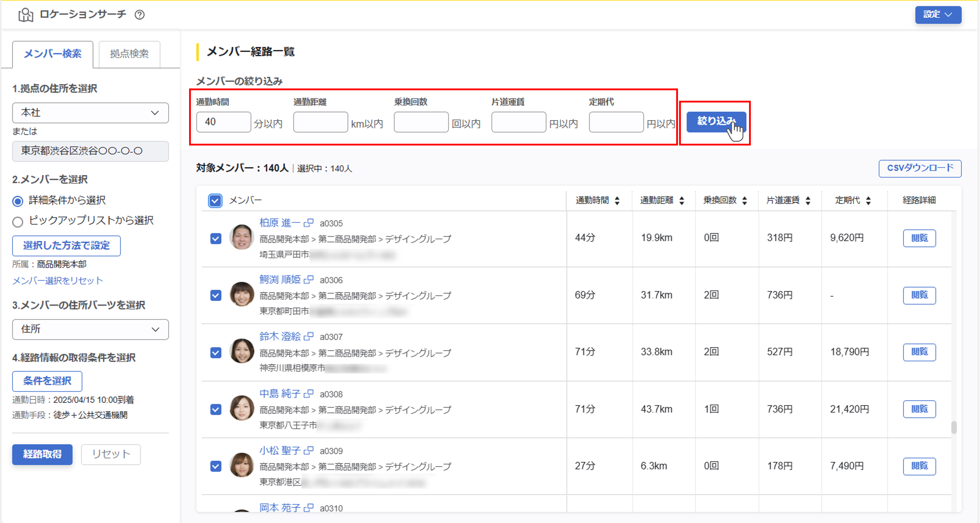View route details for 鈴木 澄絵

919,352
